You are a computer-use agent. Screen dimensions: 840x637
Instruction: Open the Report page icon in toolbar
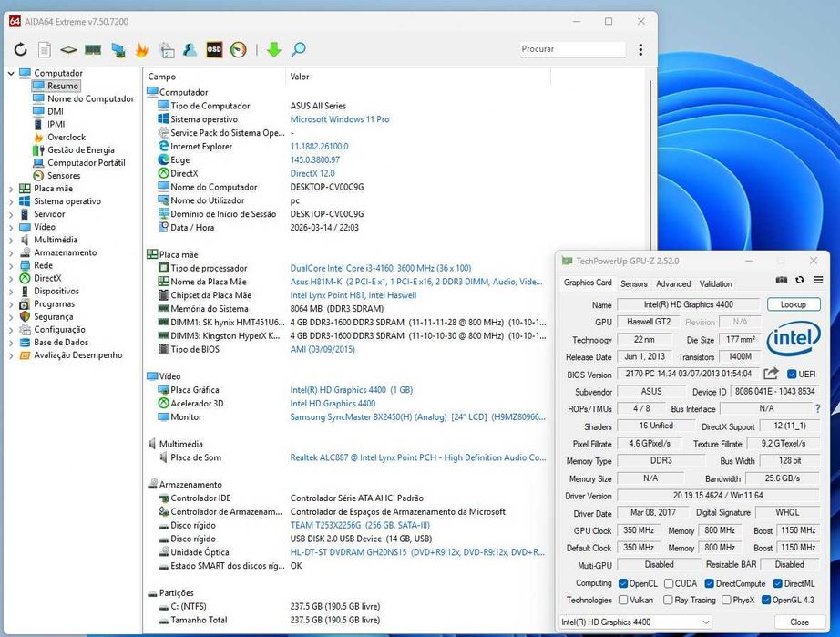click(45, 50)
